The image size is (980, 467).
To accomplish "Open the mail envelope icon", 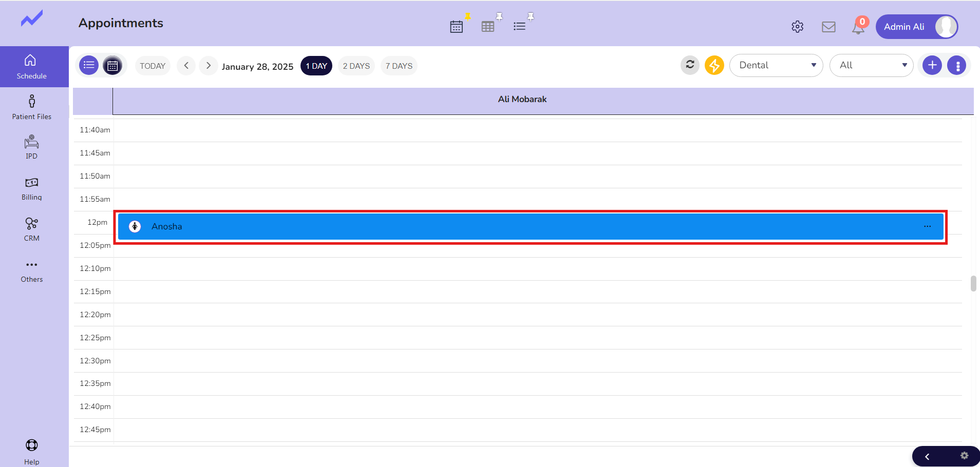I will [828, 27].
